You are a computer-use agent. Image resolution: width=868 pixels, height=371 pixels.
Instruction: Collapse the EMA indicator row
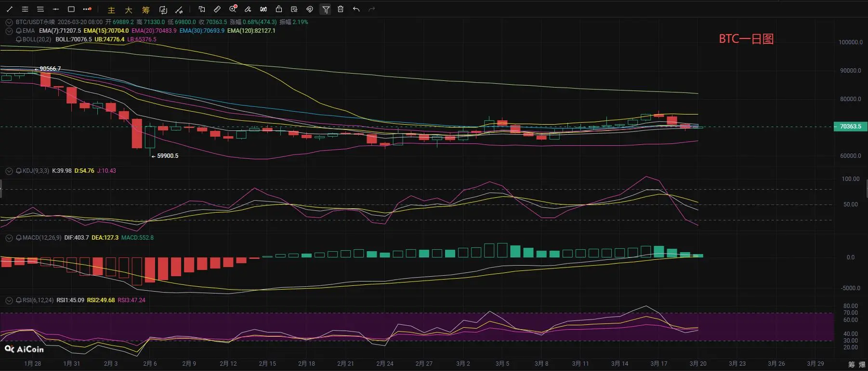click(x=9, y=31)
